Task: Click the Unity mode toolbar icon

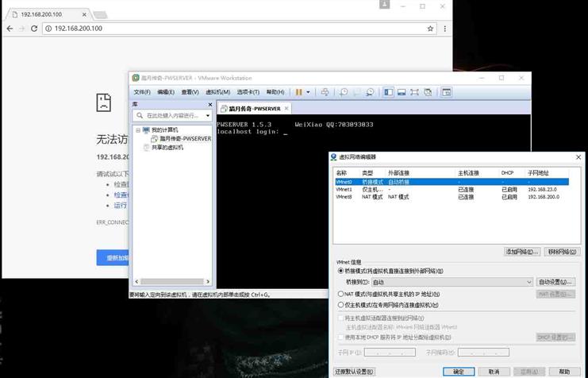Action: pyautogui.click(x=428, y=92)
